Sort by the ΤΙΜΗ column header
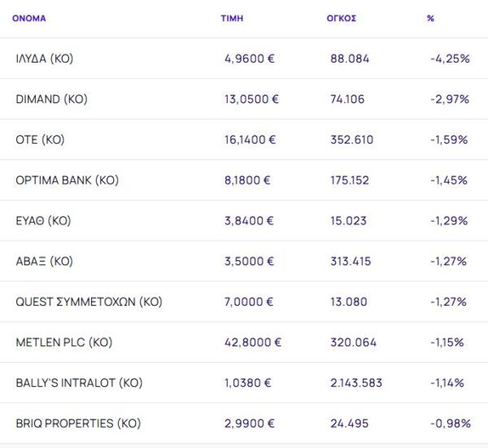Viewport: 488px width, 448px height. pyautogui.click(x=232, y=18)
